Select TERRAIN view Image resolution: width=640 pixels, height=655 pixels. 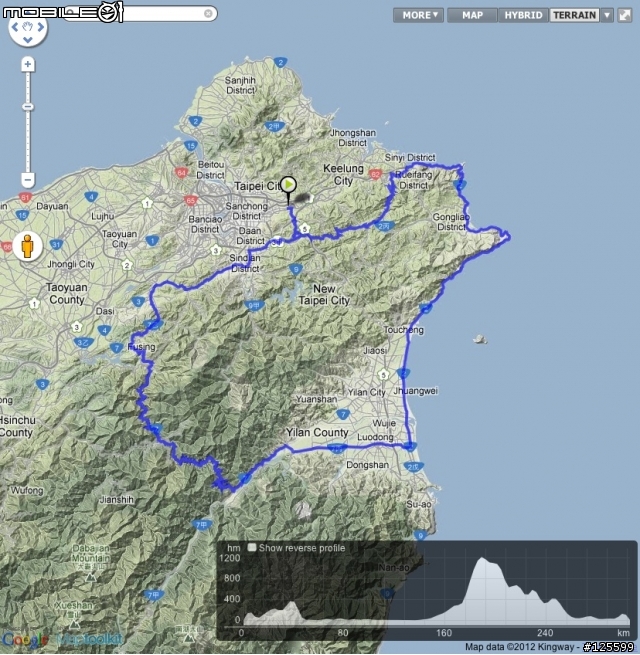[574, 15]
